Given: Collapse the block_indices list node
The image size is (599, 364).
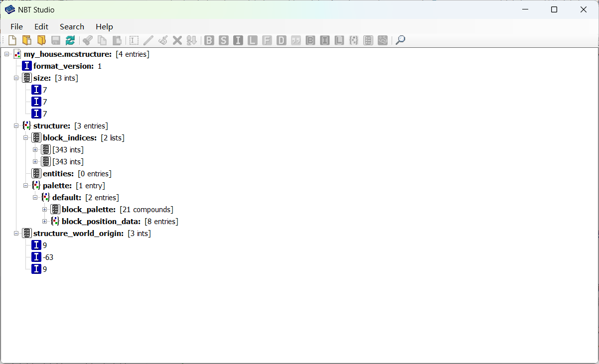Looking at the screenshot, I should click(x=26, y=137).
